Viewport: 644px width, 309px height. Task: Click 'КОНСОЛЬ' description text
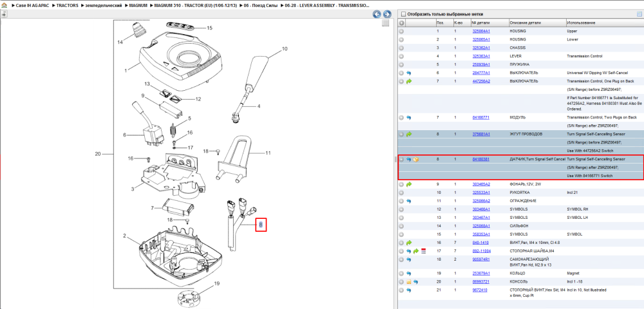[x=519, y=282]
